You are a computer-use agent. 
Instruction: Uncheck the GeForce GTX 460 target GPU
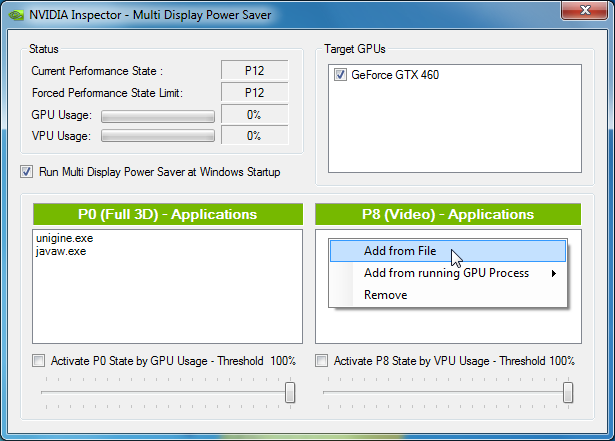[x=341, y=75]
